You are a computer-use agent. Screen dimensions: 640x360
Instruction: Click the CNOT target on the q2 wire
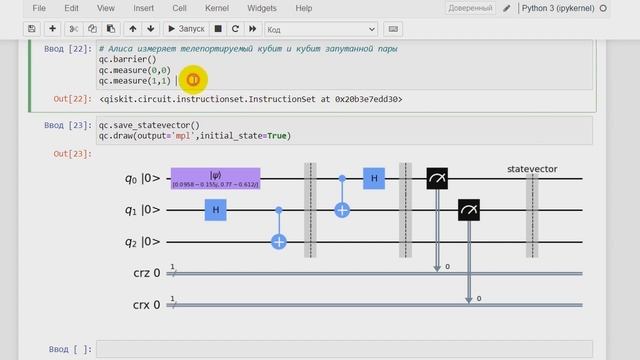[279, 242]
